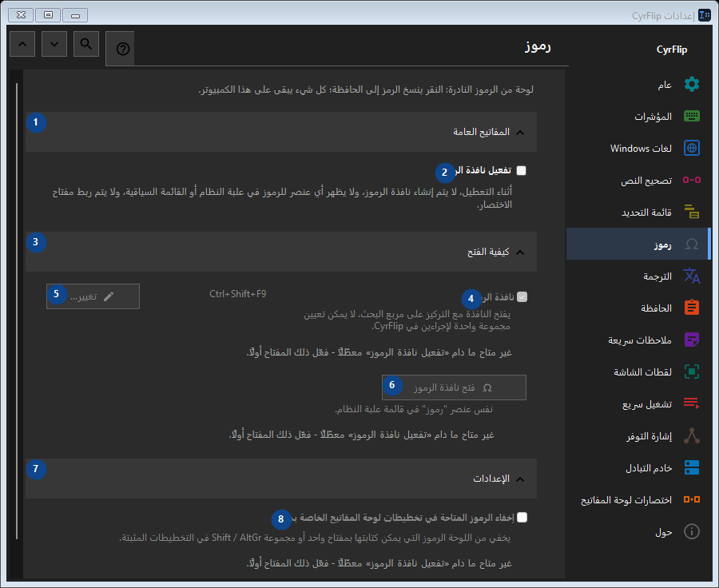The width and height of the screenshot is (719, 588).
Task: Select the المؤشرات keyboard icon
Action: (x=692, y=116)
